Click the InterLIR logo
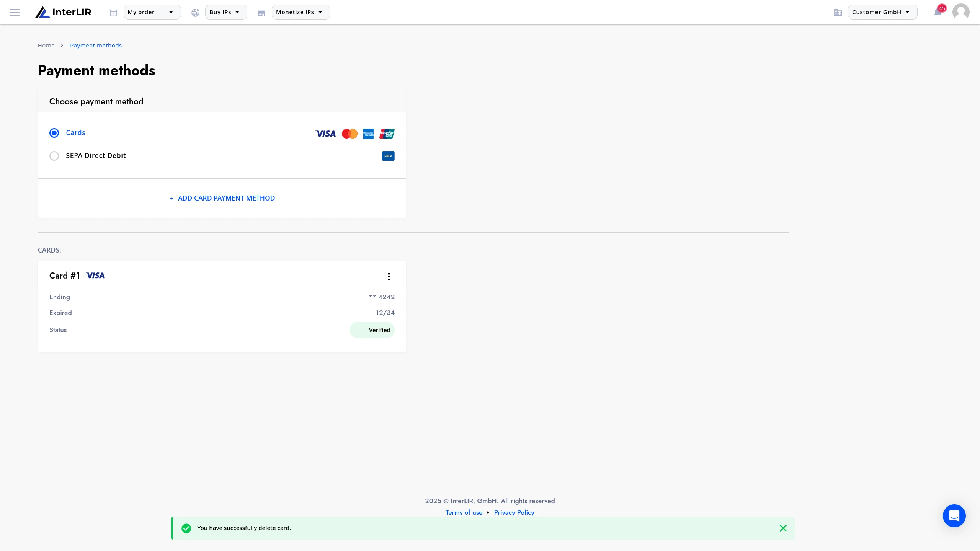 pos(64,12)
